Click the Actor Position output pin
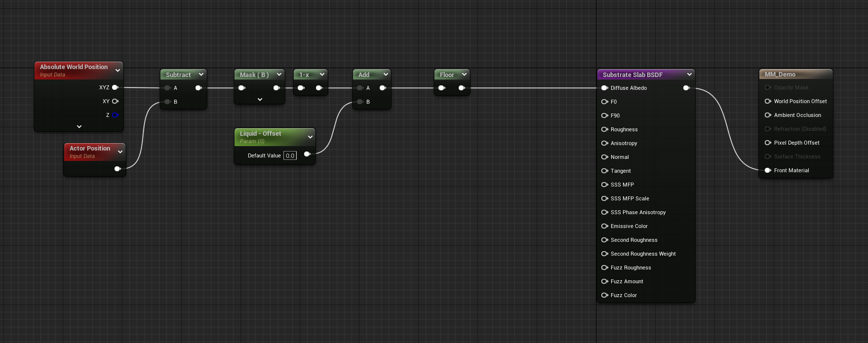Screen dimensions: 868x343 coord(118,169)
